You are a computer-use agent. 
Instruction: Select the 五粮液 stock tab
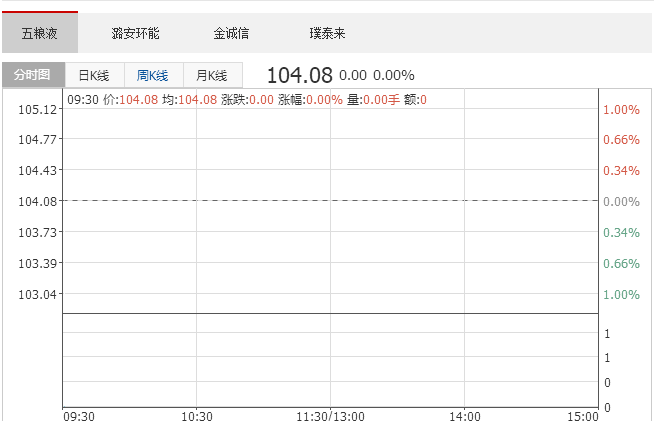pyautogui.click(x=39, y=33)
